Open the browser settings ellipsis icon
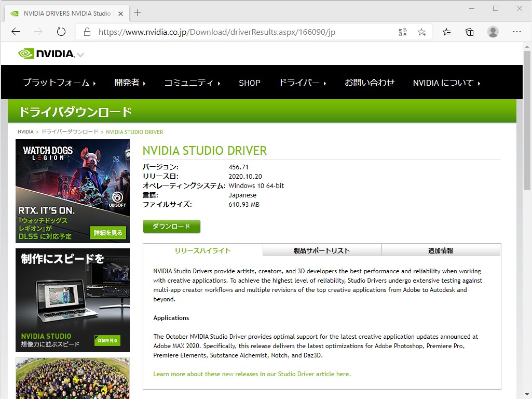The width and height of the screenshot is (532, 399). click(517, 32)
